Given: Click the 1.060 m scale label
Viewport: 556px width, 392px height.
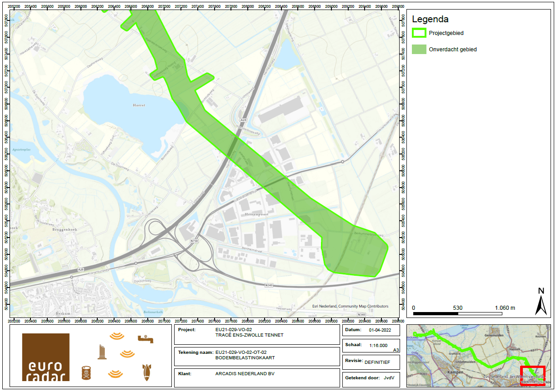Looking at the screenshot, I should click(x=504, y=308).
